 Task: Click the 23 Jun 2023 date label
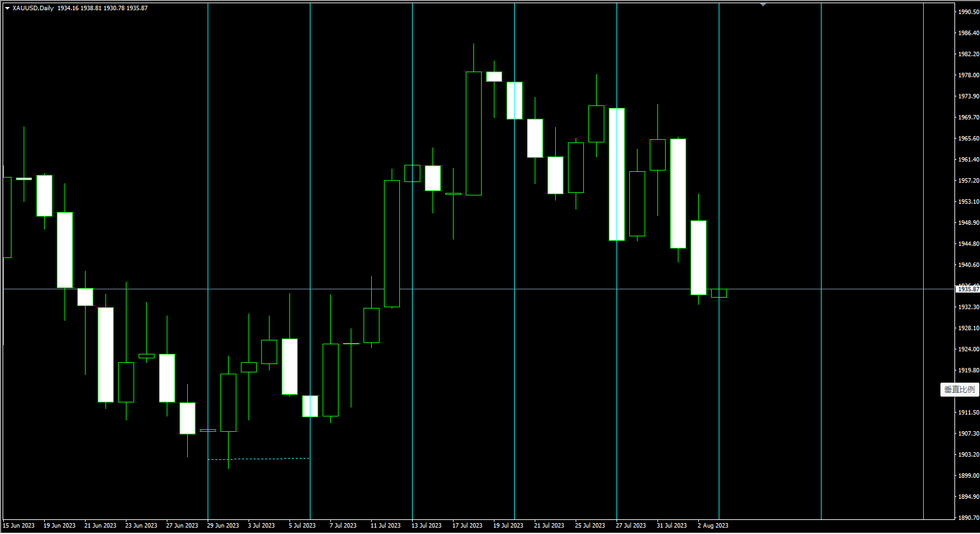pos(141,526)
